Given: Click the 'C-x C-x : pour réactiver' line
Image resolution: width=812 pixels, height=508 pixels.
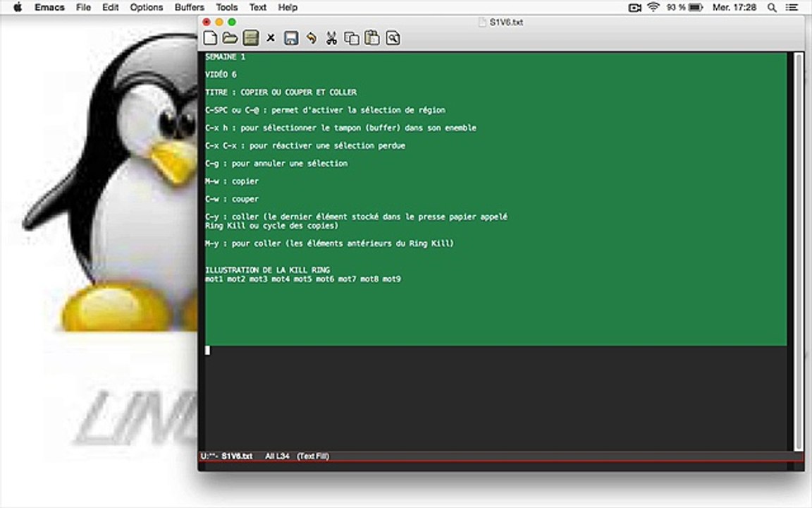Looking at the screenshot, I should pyautogui.click(x=305, y=145).
